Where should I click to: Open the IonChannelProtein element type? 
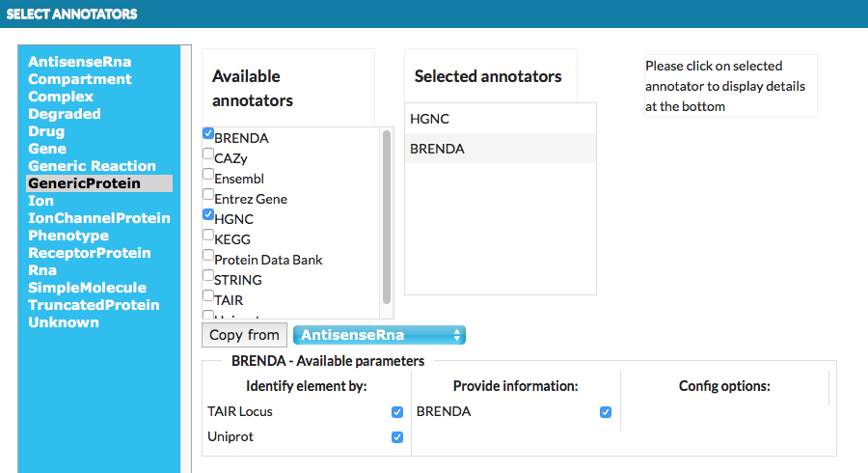coord(99,218)
